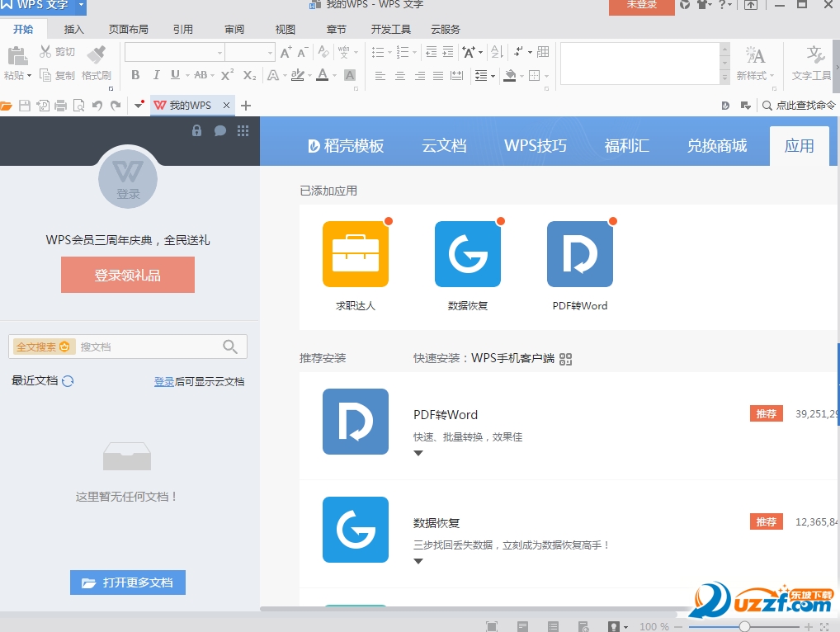
Task: Click the 登录领礼品 button
Action: tap(128, 275)
